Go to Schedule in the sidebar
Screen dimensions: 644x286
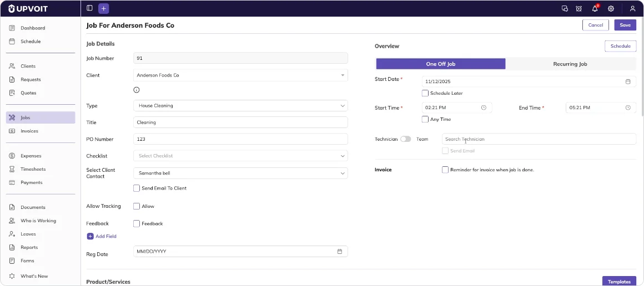(x=31, y=42)
